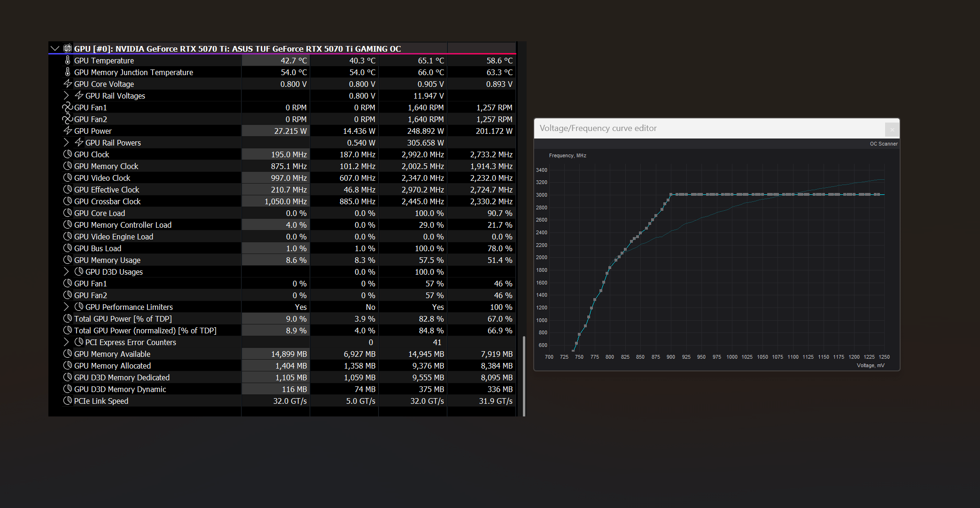This screenshot has height=508, width=980.
Task: Expand GPU Rail Voltages group
Action: click(66, 95)
